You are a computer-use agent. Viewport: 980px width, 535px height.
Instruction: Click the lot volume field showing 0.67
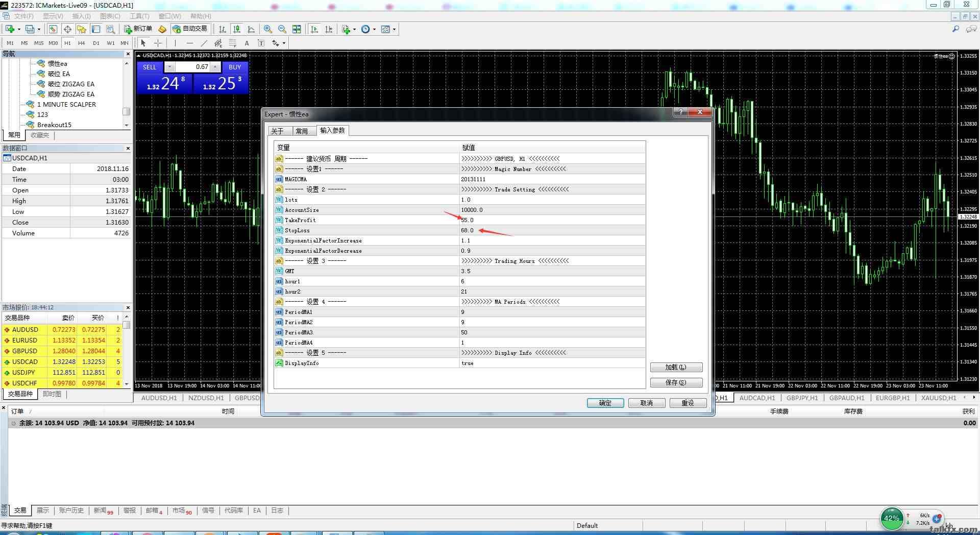193,67
